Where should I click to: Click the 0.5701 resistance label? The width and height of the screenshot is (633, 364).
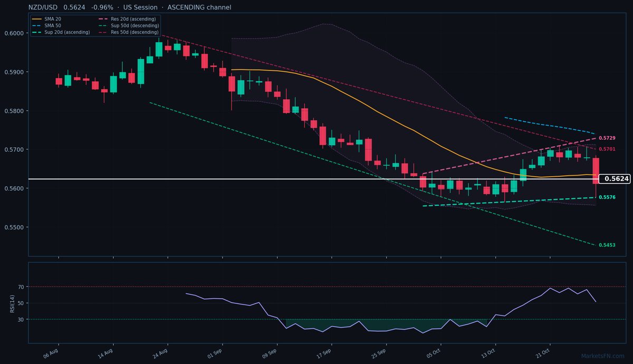point(607,149)
